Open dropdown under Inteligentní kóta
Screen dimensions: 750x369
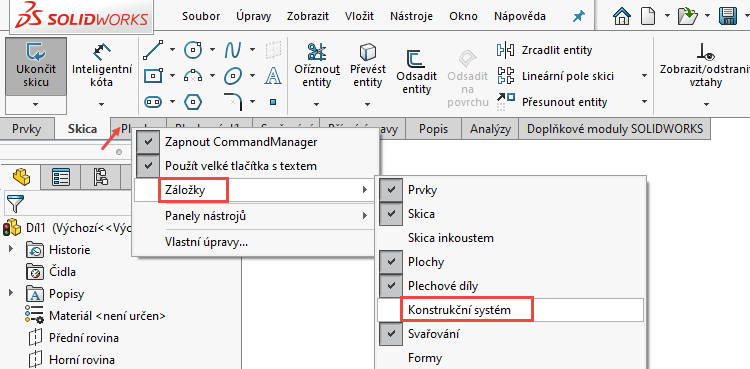[x=101, y=103]
